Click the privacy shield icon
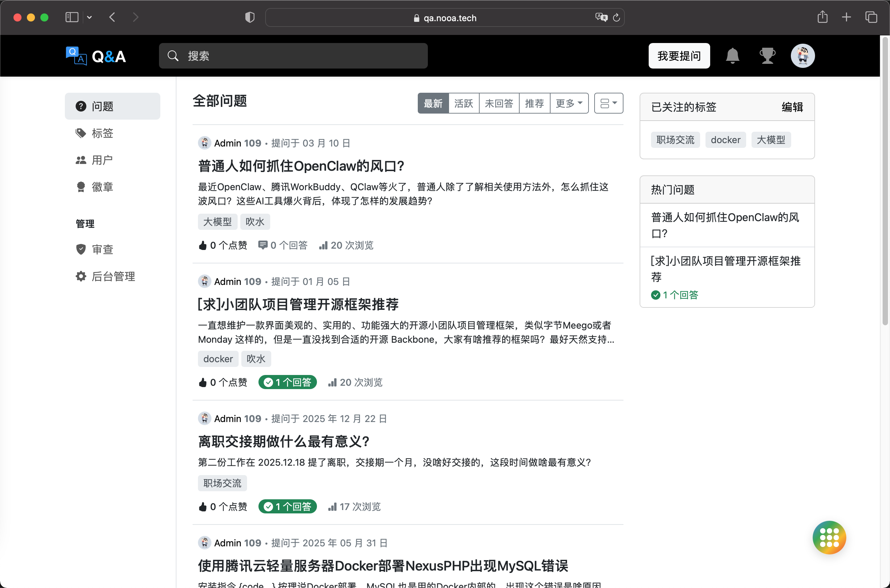The height and width of the screenshot is (588, 890). click(x=250, y=17)
